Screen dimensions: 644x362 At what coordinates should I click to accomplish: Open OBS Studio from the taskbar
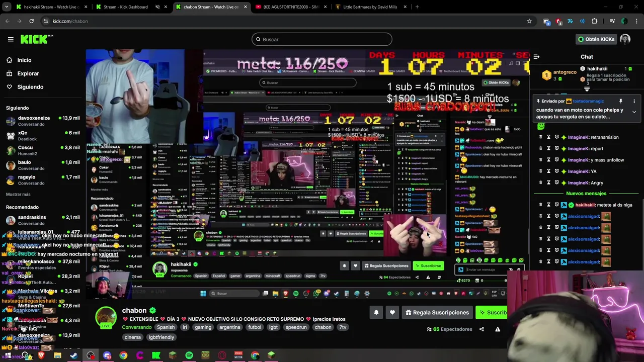point(91,356)
